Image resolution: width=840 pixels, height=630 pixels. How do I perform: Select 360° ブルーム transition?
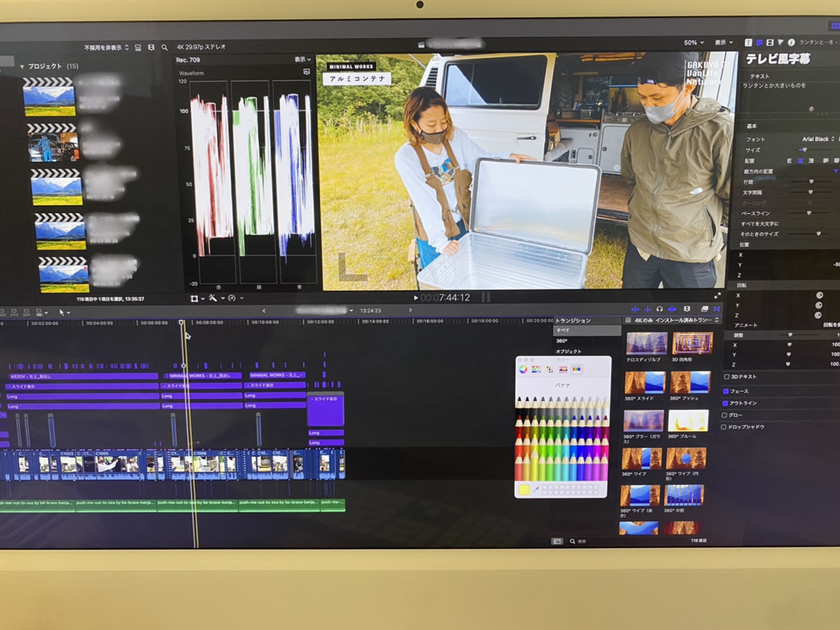click(688, 421)
